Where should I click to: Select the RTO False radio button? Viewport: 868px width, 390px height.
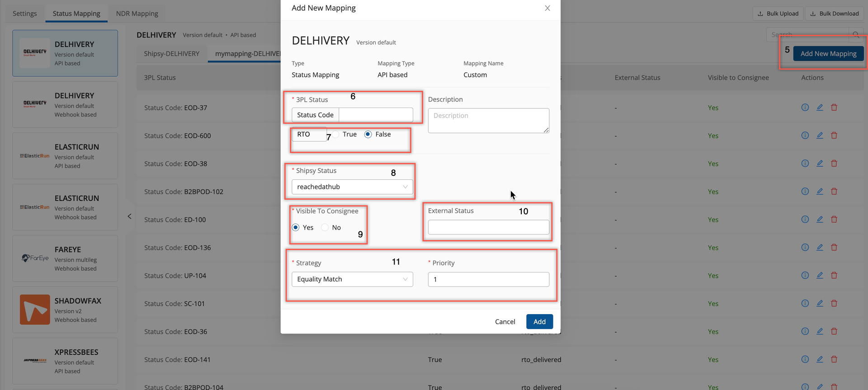click(368, 135)
